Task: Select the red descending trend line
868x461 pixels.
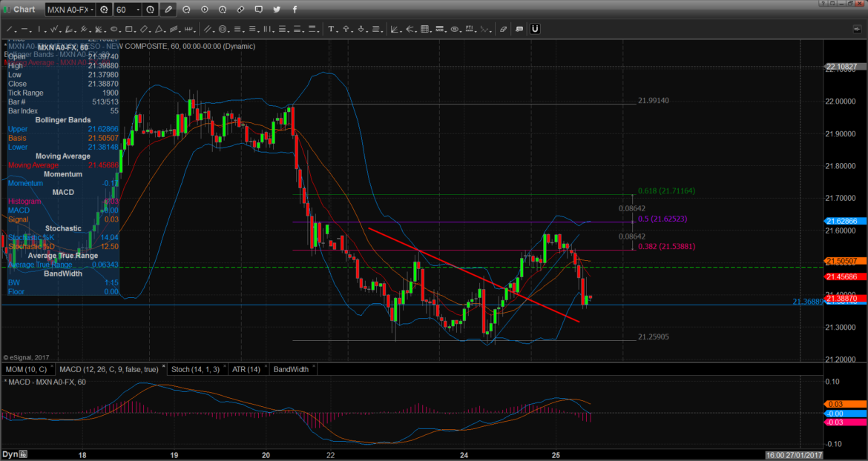Action: coord(474,275)
